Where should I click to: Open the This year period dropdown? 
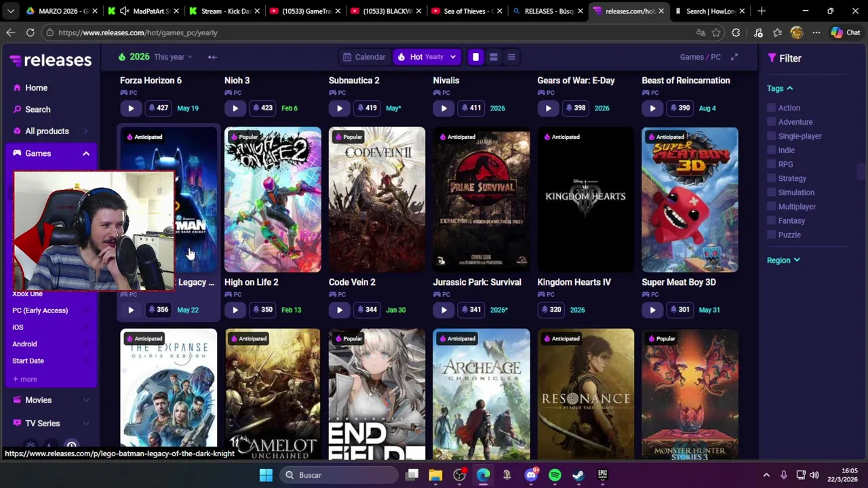[173, 57]
